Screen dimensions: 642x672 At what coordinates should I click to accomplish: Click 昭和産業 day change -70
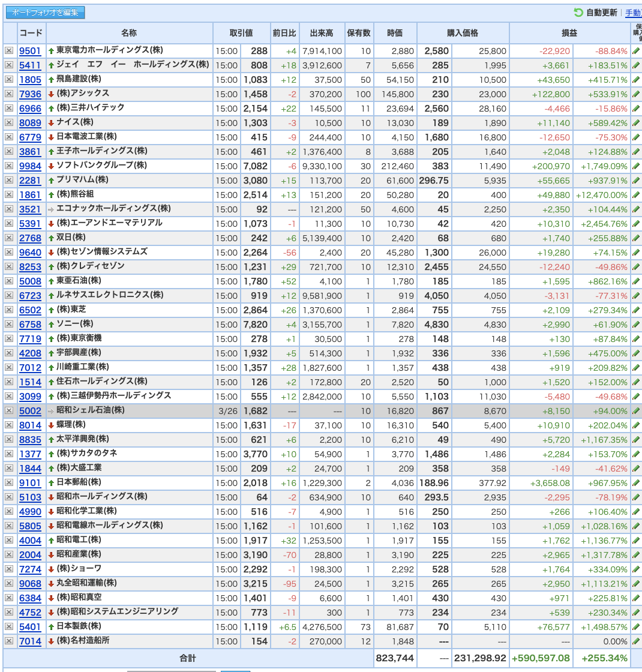point(290,555)
